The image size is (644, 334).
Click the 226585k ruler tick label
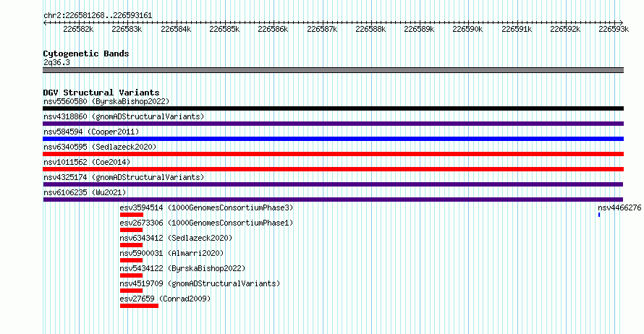[224, 29]
